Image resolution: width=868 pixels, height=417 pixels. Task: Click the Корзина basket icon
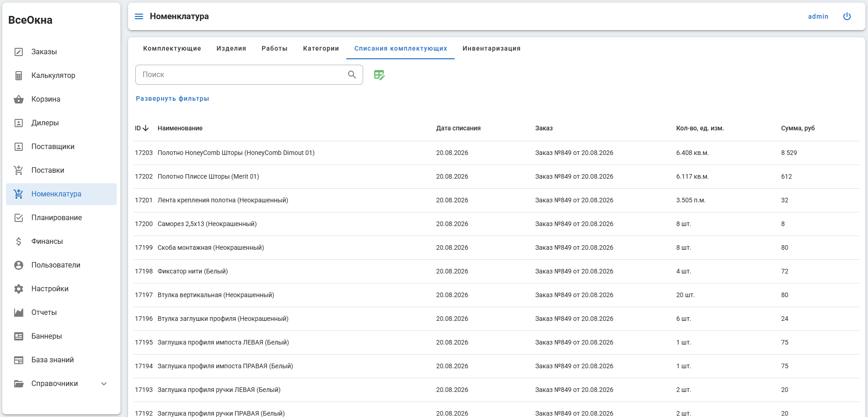pyautogui.click(x=19, y=99)
